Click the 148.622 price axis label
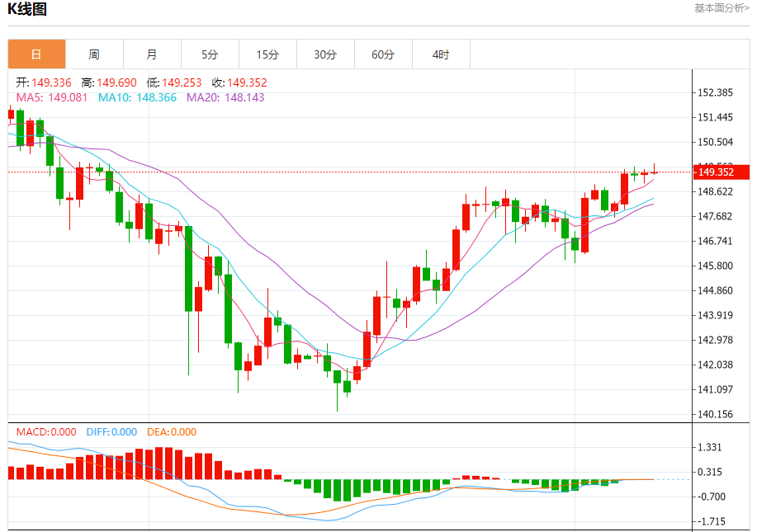 716,191
